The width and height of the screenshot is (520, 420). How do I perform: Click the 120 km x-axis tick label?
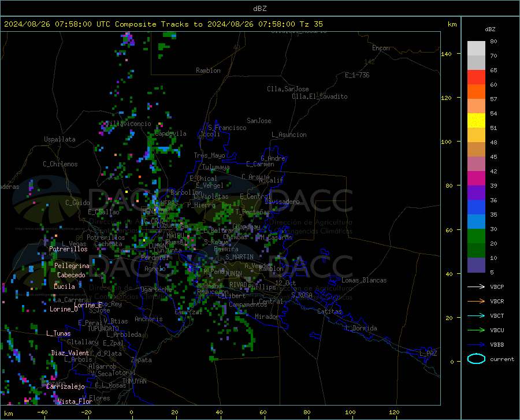pyautogui.click(x=394, y=412)
